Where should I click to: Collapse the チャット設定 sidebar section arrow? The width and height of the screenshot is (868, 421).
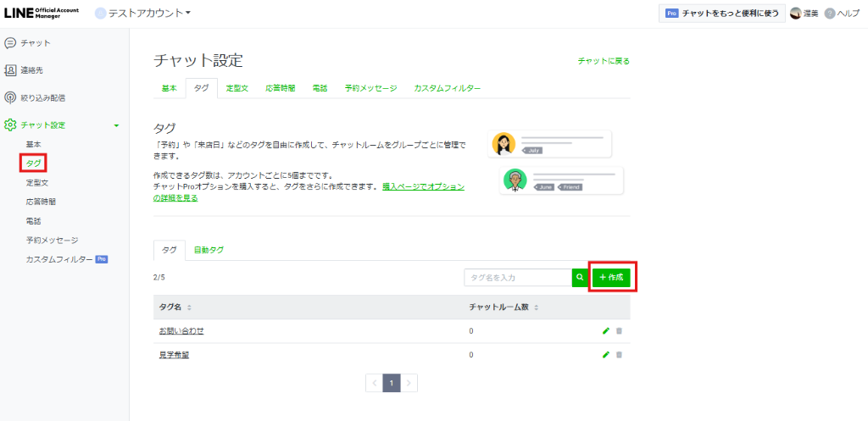116,125
